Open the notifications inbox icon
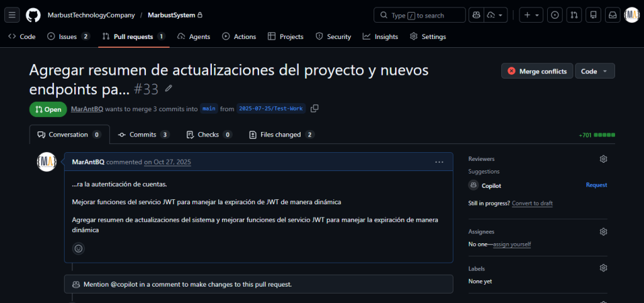Viewport: 644px width, 303px height. [613, 15]
